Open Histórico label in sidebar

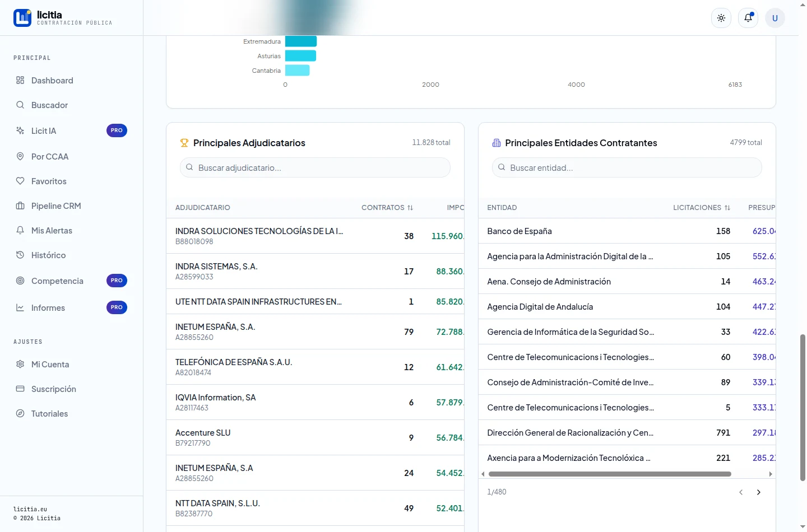pos(48,255)
